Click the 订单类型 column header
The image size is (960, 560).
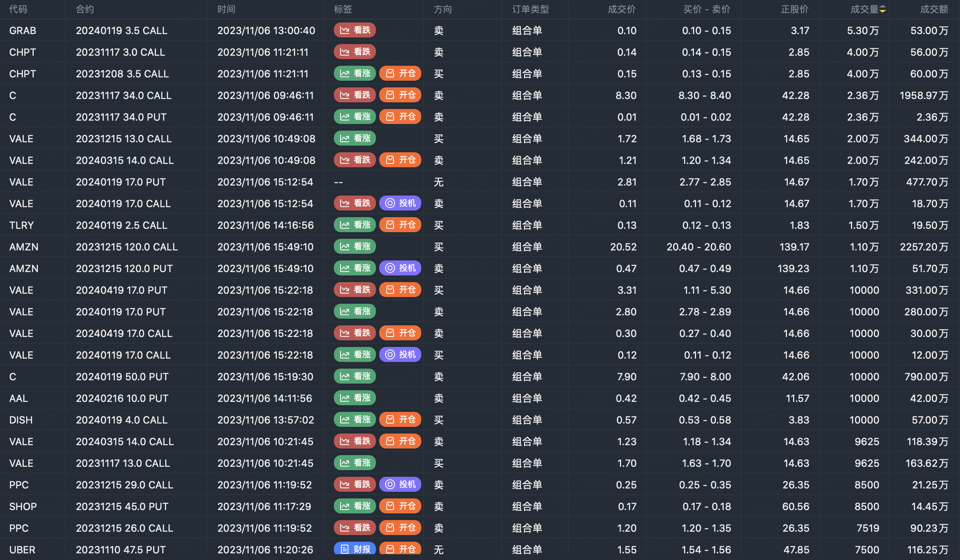coord(530,9)
